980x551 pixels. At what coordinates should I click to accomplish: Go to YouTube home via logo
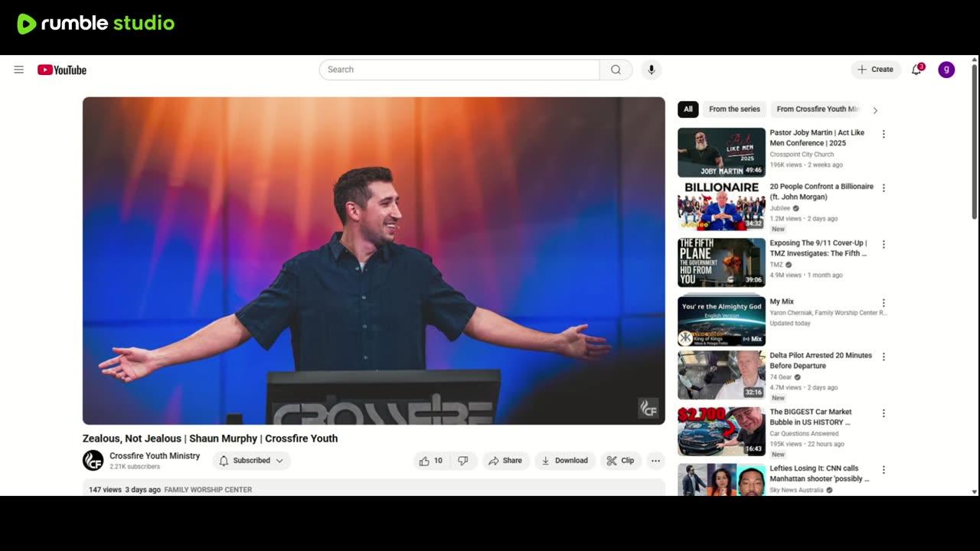click(62, 70)
